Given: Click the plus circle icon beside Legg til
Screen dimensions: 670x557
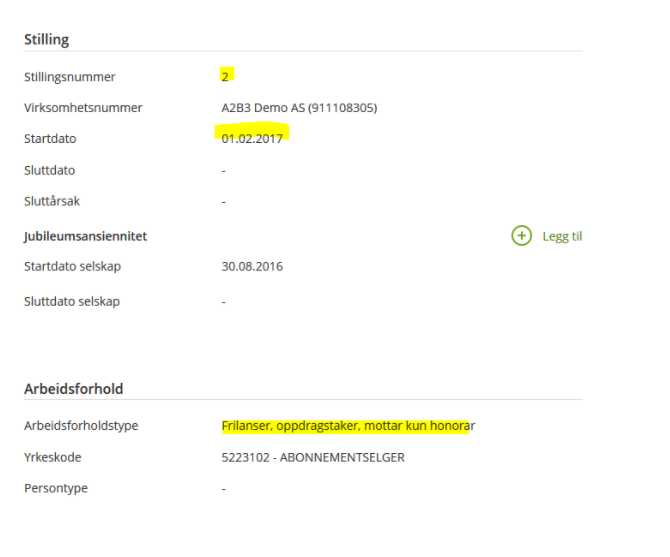Looking at the screenshot, I should (521, 236).
